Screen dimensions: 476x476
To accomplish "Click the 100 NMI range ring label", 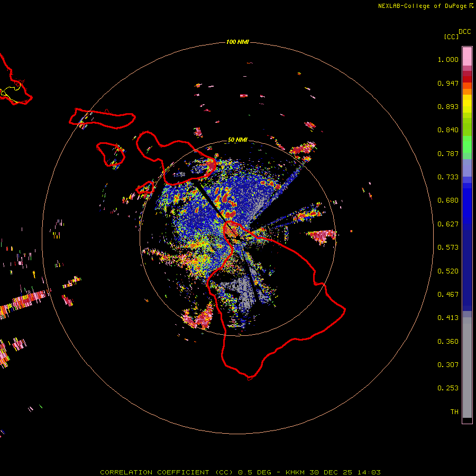I will [237, 42].
